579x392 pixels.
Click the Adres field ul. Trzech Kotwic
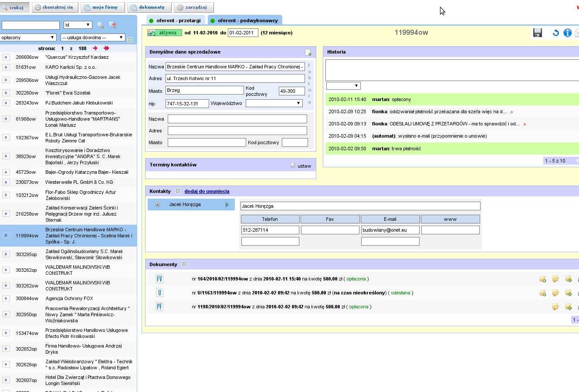235,78
